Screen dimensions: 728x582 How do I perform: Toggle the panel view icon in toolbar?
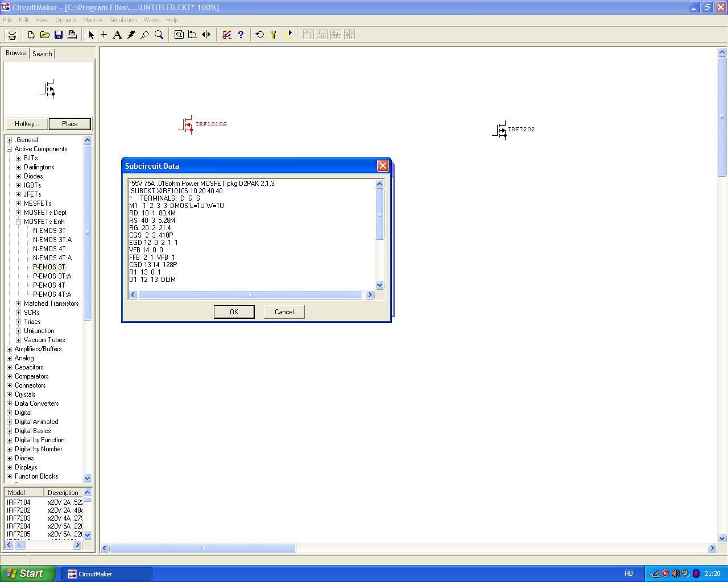12,35
